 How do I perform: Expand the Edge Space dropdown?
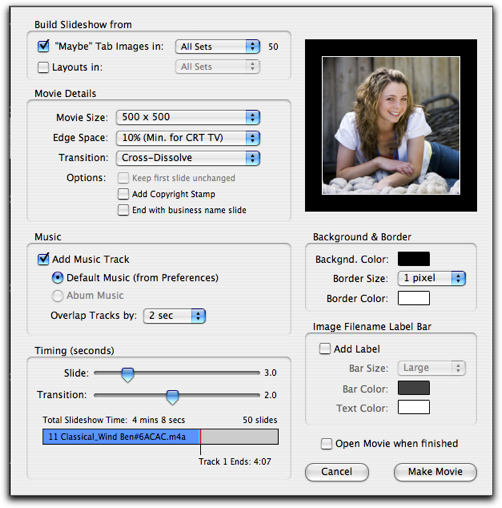(188, 138)
